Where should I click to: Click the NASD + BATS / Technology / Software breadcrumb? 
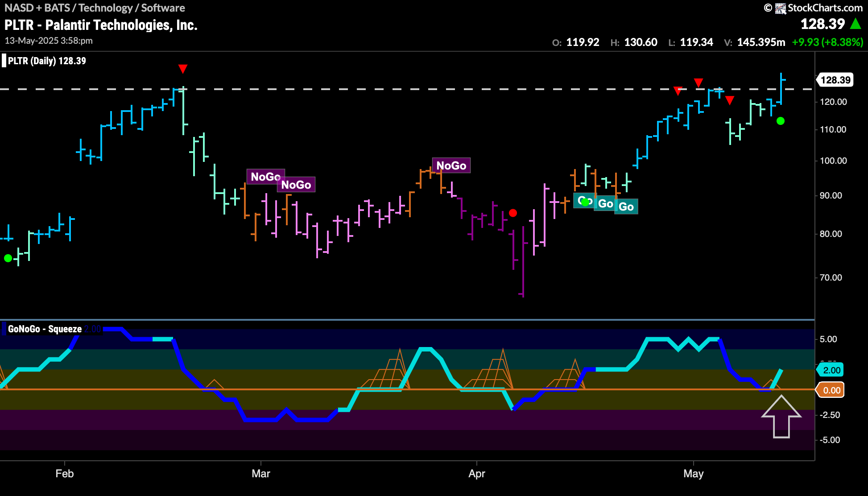click(x=95, y=8)
